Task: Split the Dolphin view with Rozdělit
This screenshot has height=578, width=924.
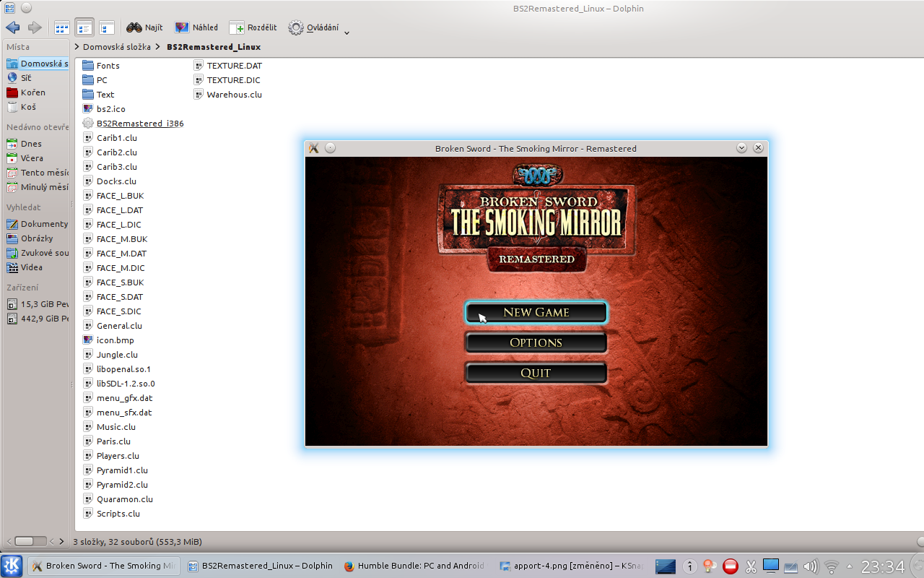Action: pyautogui.click(x=253, y=27)
